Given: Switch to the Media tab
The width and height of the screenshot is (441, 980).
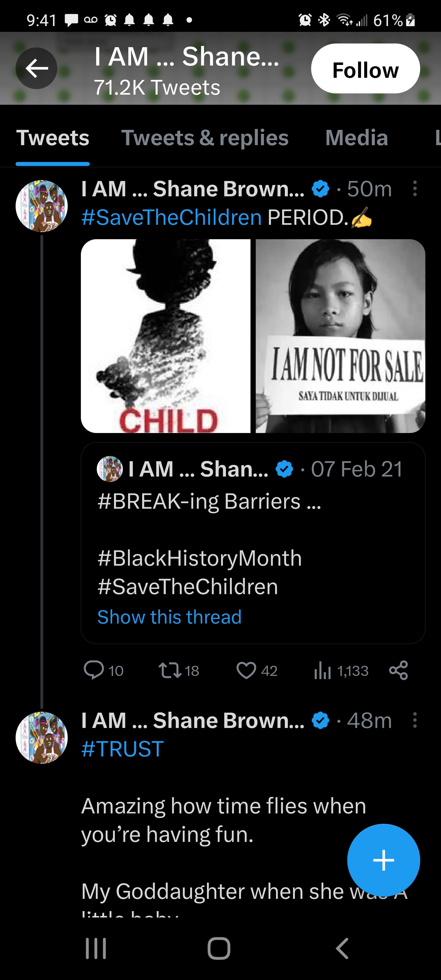Looking at the screenshot, I should pos(356,138).
